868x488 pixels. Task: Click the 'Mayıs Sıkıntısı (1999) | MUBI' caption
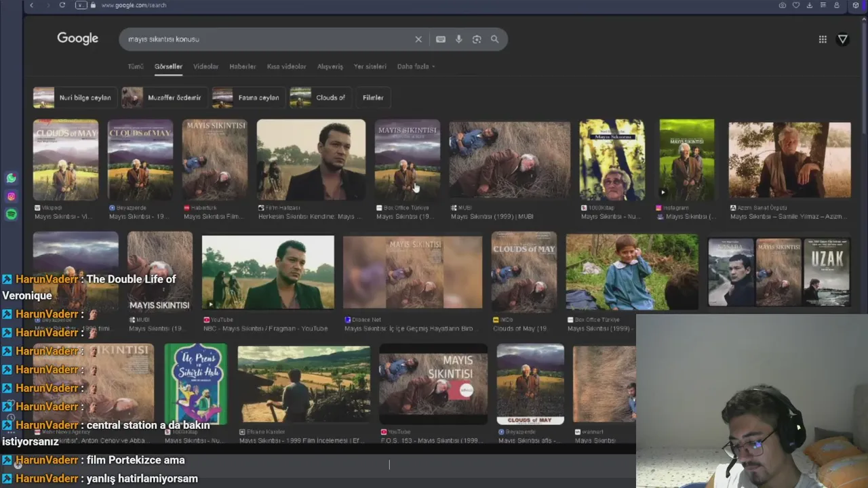click(492, 217)
